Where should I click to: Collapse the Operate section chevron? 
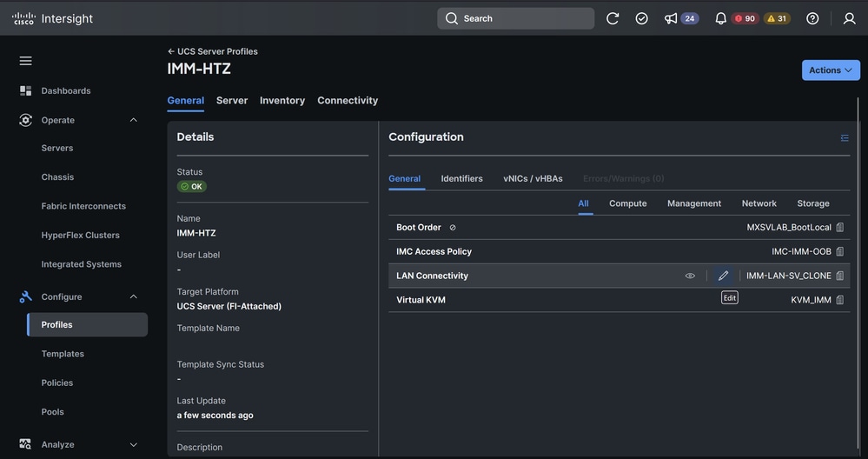tap(134, 120)
